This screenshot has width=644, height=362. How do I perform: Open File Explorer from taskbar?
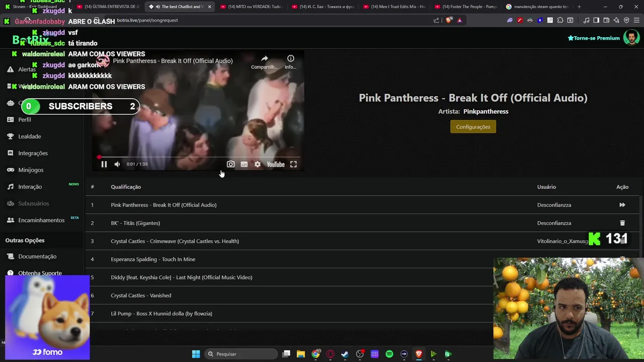click(301, 354)
